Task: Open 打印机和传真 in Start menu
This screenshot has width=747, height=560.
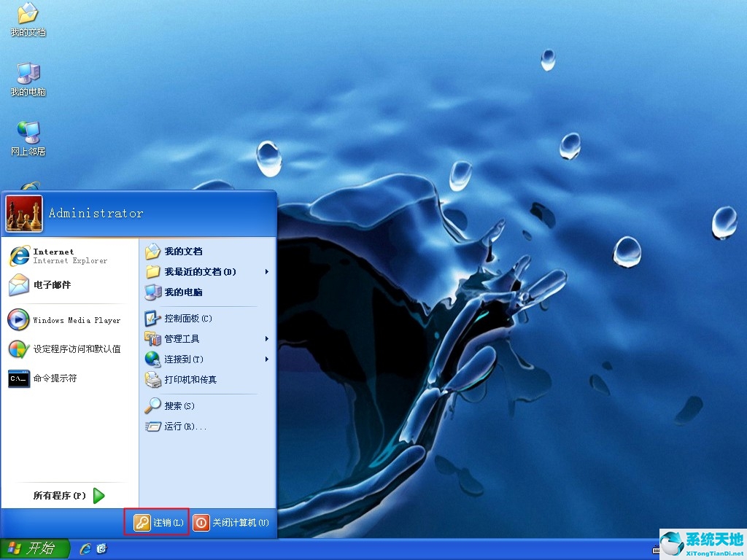Action: (208, 379)
